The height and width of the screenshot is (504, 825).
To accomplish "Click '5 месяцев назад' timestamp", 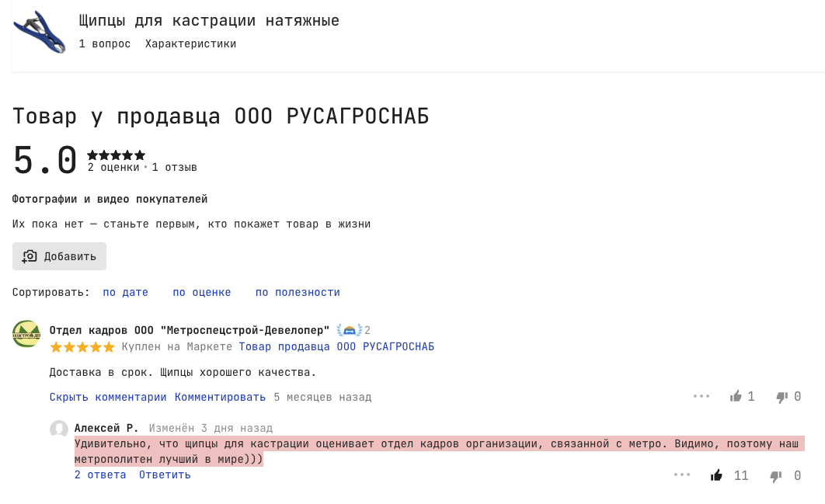I will [x=322, y=397].
